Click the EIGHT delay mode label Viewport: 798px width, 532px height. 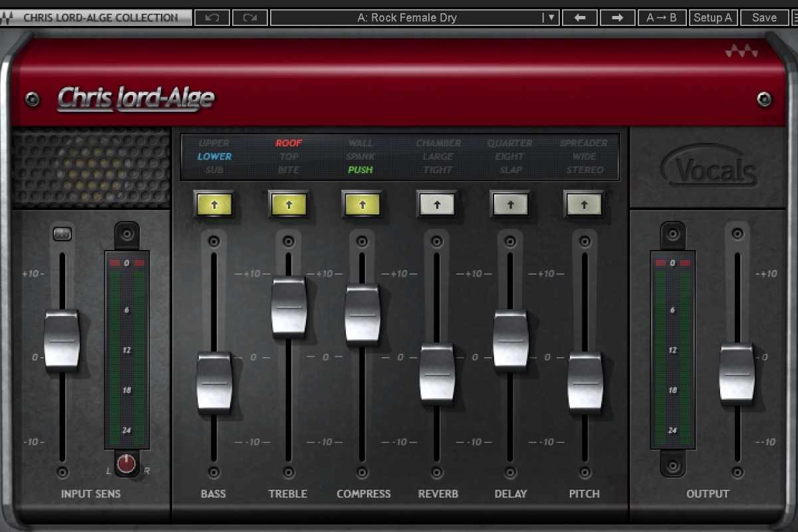tap(509, 156)
